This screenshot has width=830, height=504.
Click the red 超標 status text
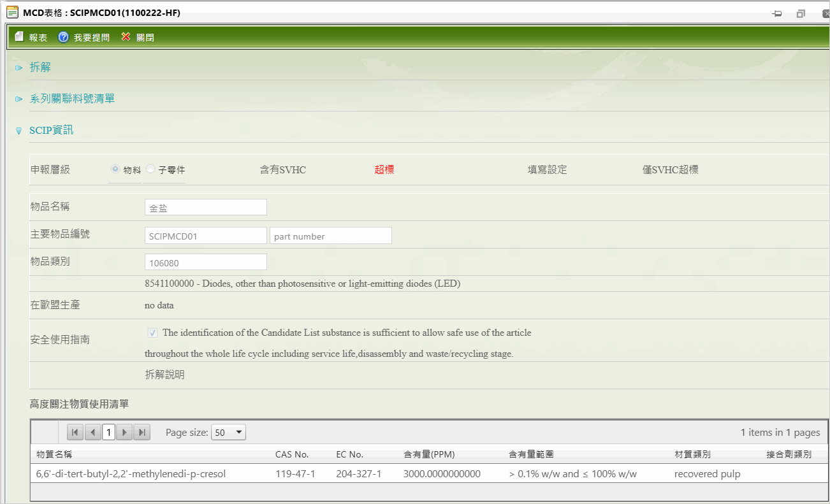click(x=384, y=169)
